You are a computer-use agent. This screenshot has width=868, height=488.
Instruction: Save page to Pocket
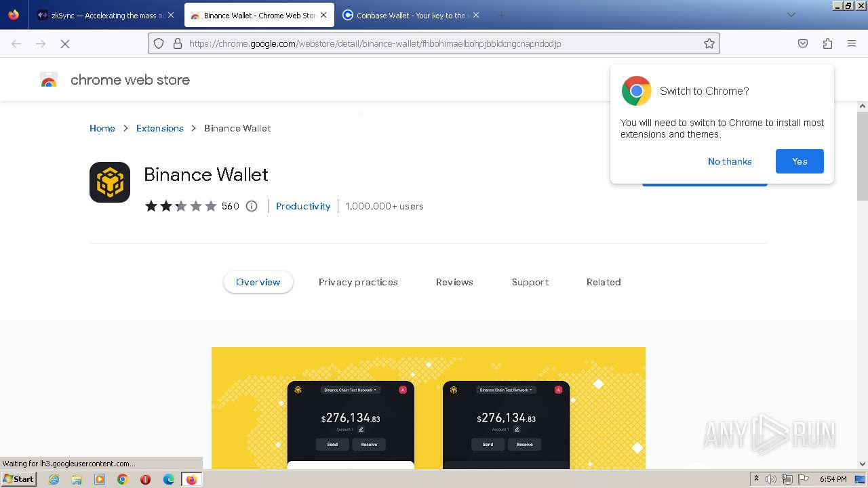pyautogui.click(x=803, y=43)
